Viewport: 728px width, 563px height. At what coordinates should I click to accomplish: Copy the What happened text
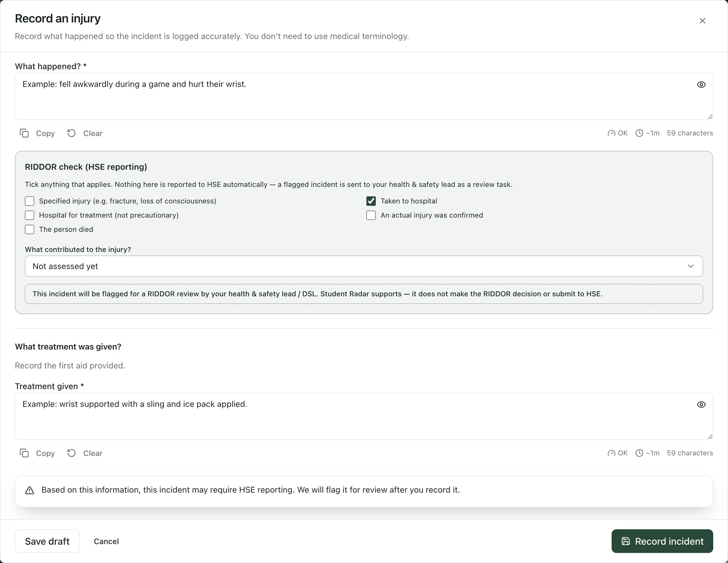pos(37,133)
